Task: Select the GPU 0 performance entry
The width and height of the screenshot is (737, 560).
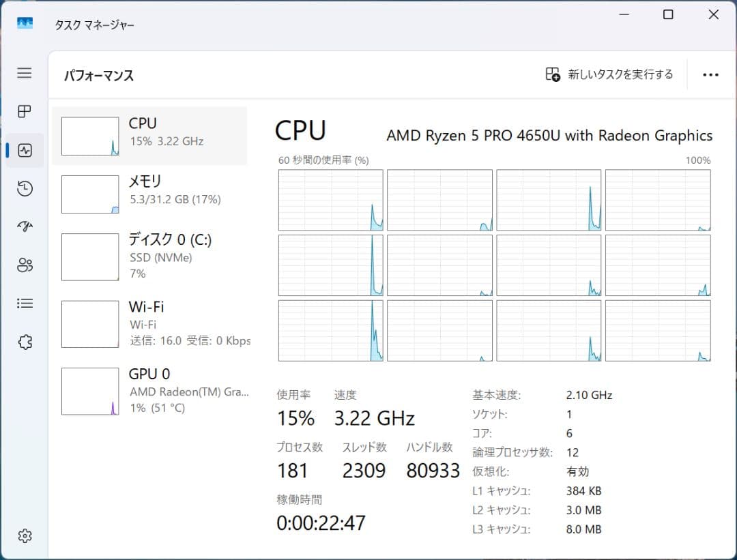Action: tap(150, 390)
